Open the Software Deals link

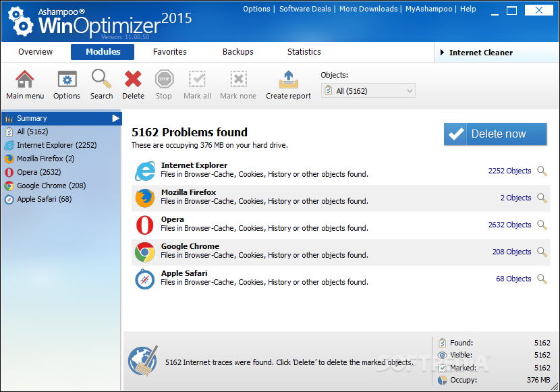(x=305, y=9)
